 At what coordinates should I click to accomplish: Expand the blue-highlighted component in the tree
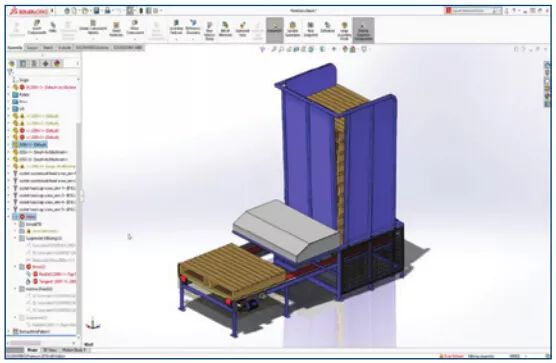pyautogui.click(x=9, y=145)
